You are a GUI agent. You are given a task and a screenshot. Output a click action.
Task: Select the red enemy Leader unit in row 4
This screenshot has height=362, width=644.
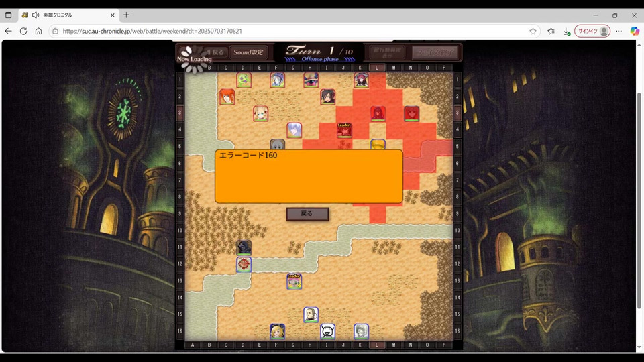(344, 131)
